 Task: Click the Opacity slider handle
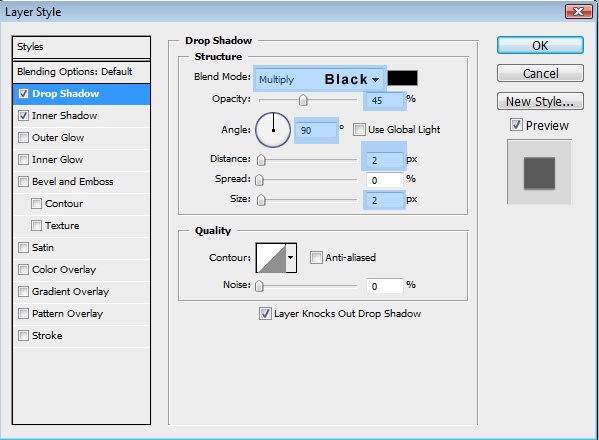pos(303,100)
